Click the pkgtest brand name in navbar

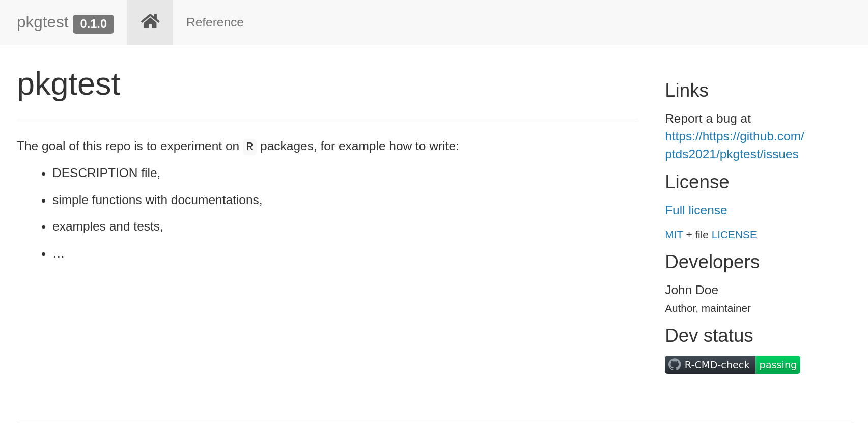pos(42,22)
